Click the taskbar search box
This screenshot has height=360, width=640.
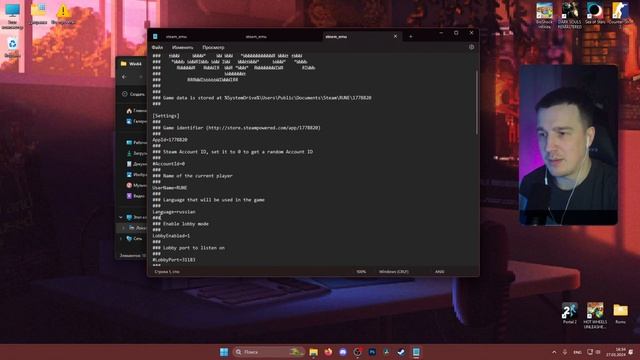point(269,352)
